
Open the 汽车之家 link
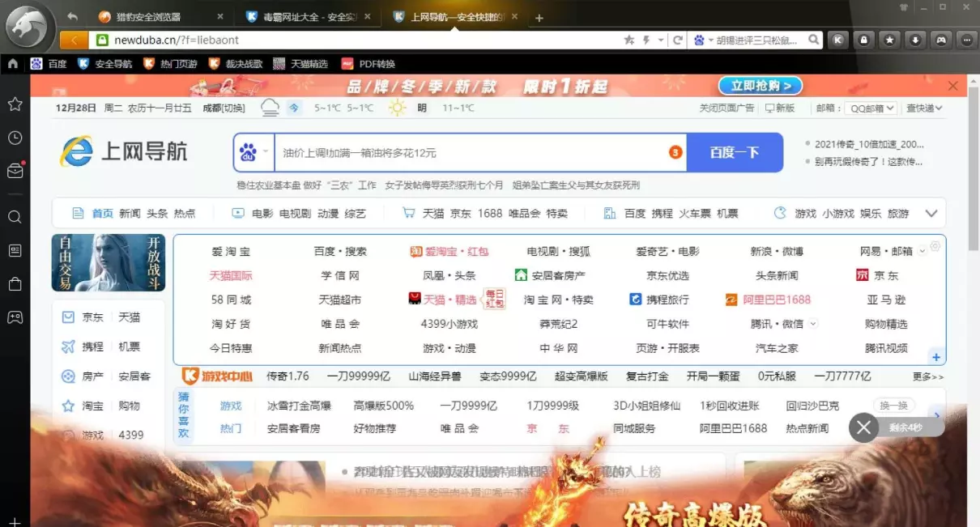(x=777, y=348)
